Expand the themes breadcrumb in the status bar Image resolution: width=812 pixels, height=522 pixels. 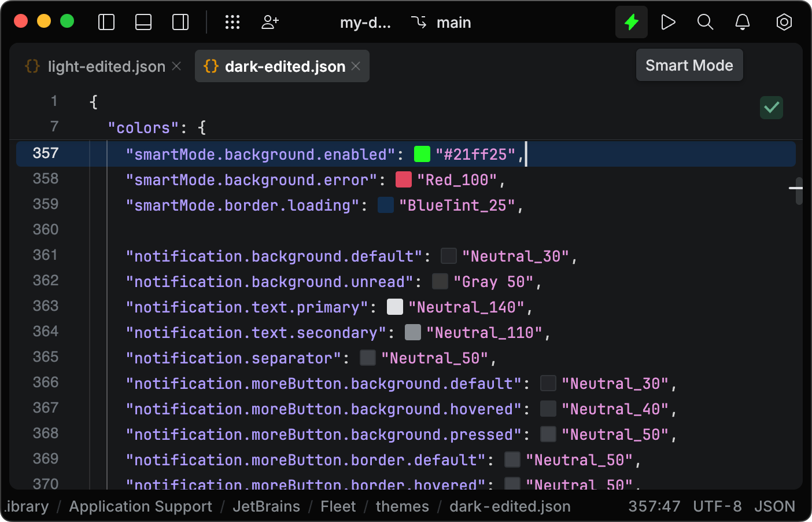pyautogui.click(x=402, y=506)
